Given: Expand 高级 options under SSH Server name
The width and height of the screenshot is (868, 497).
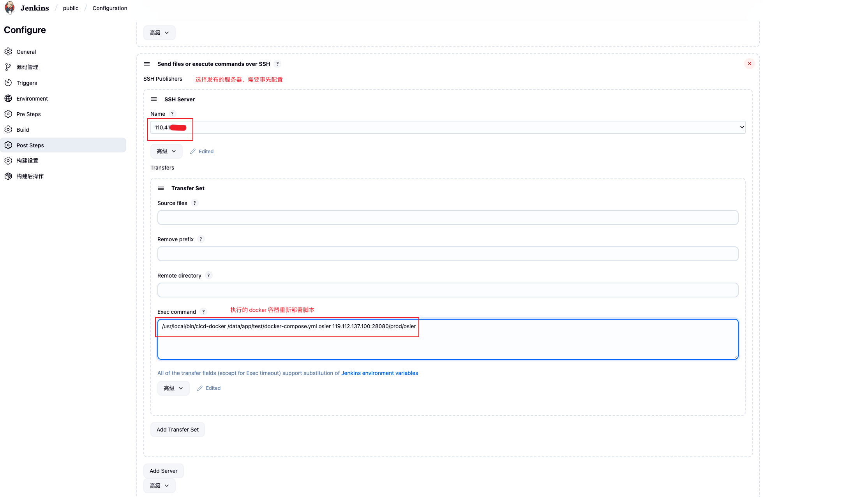Looking at the screenshot, I should (x=166, y=151).
